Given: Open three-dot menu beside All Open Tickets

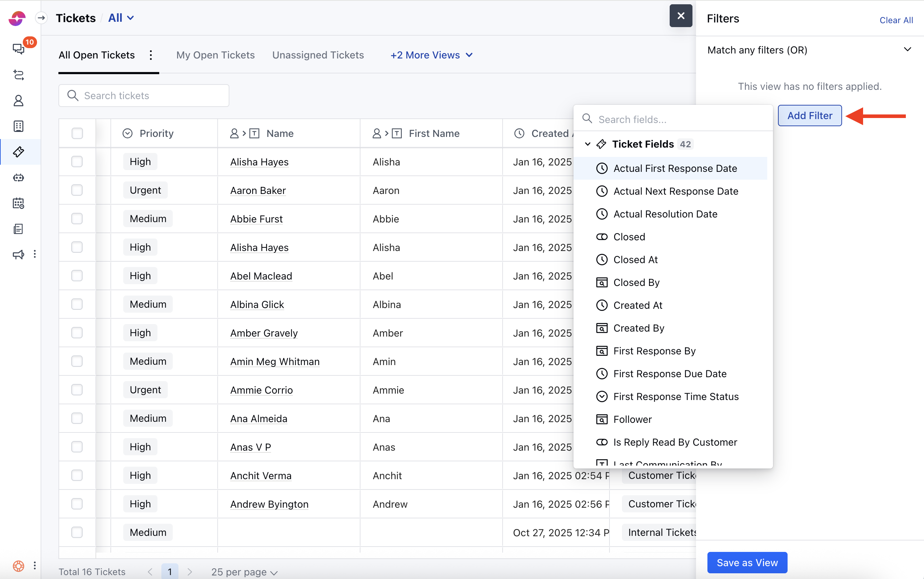Looking at the screenshot, I should (x=151, y=55).
